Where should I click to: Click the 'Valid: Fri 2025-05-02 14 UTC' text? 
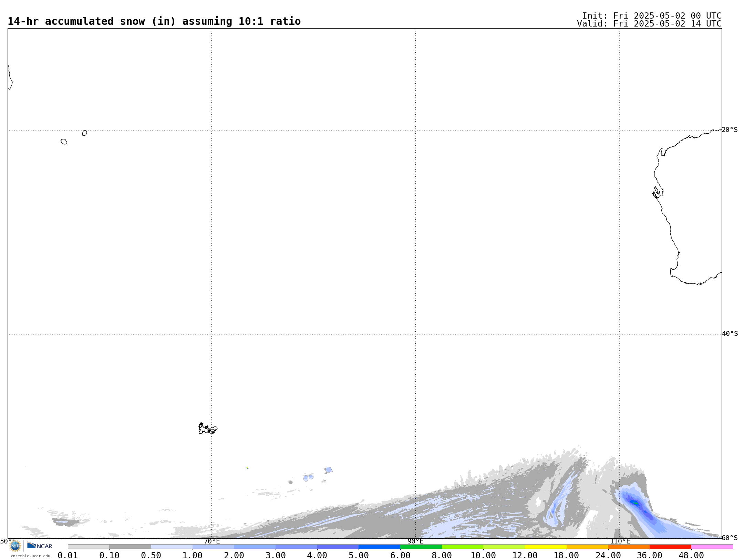[x=649, y=24]
